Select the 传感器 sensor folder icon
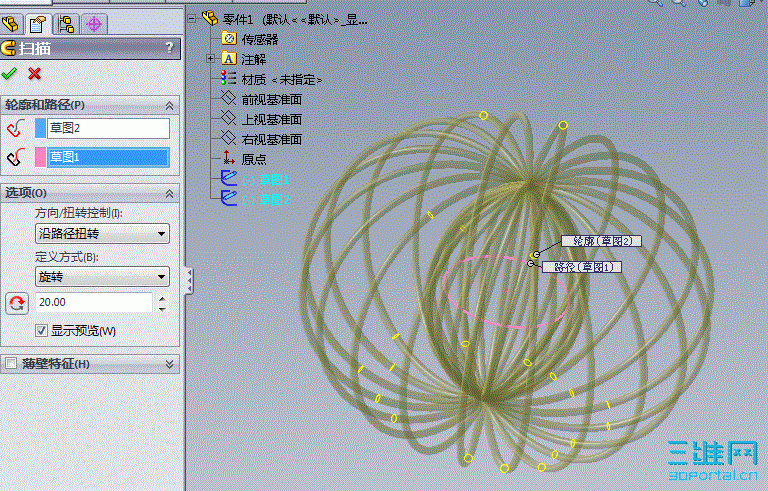This screenshot has width=768, height=491. (229, 38)
